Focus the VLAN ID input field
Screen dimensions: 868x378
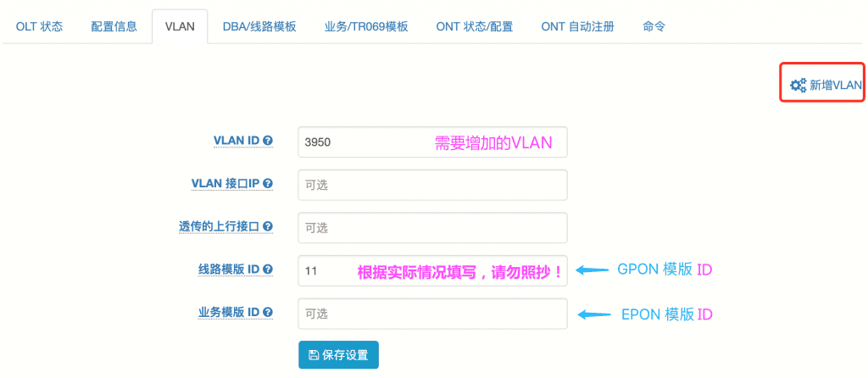[364, 142]
